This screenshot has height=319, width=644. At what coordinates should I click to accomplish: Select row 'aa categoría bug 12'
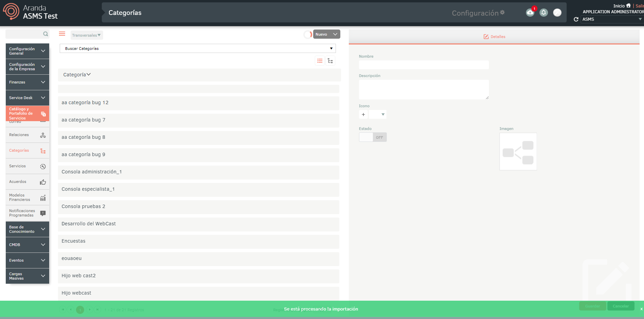click(x=198, y=103)
